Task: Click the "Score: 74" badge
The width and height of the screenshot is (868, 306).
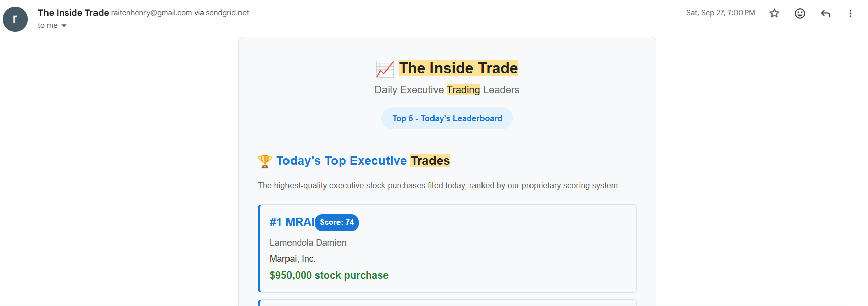Action: pos(336,223)
